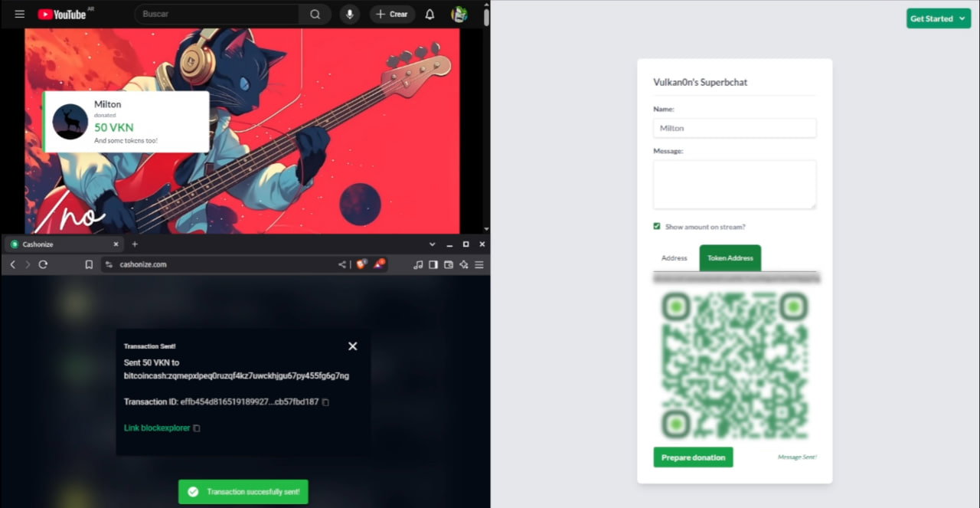The height and width of the screenshot is (508, 980).
Task: Open the media playlist music note icon
Action: (x=417, y=264)
